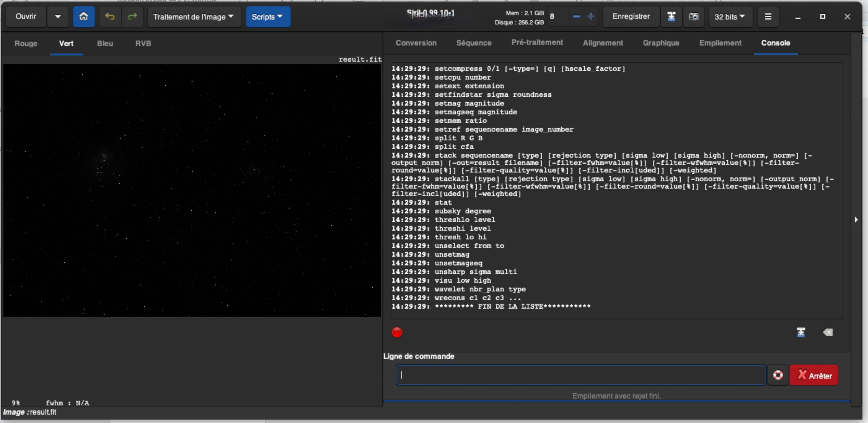Switch to the Empilement tab
Viewport: 868px width, 423px height.
720,43
